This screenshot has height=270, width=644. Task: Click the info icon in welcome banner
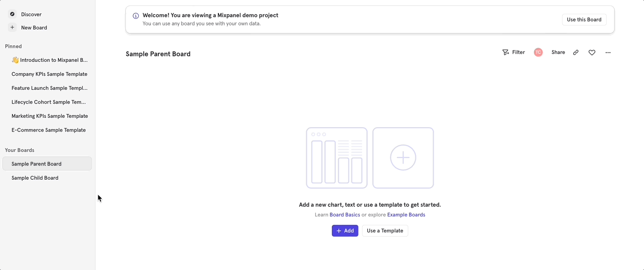[136, 16]
